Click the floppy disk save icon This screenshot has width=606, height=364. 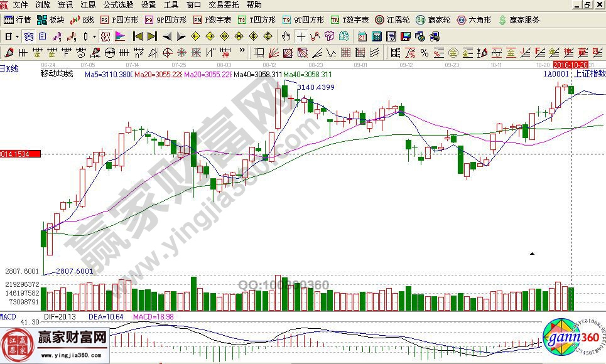click(405, 36)
